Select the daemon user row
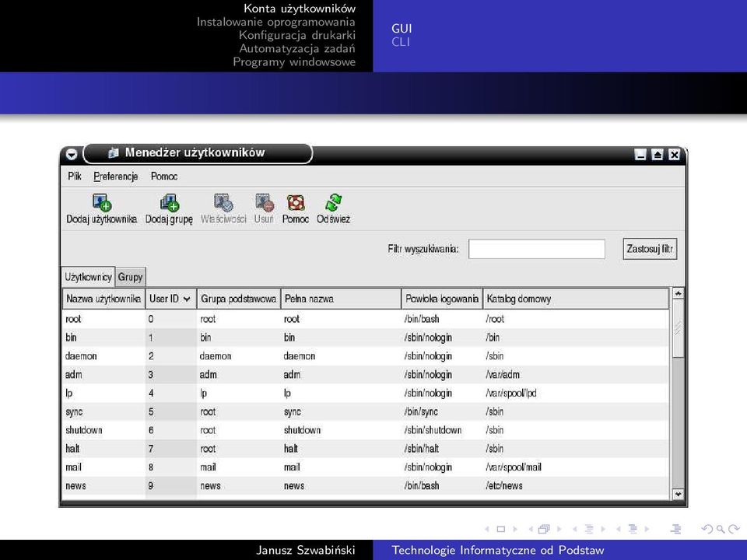This screenshot has width=747, height=560. (366, 356)
